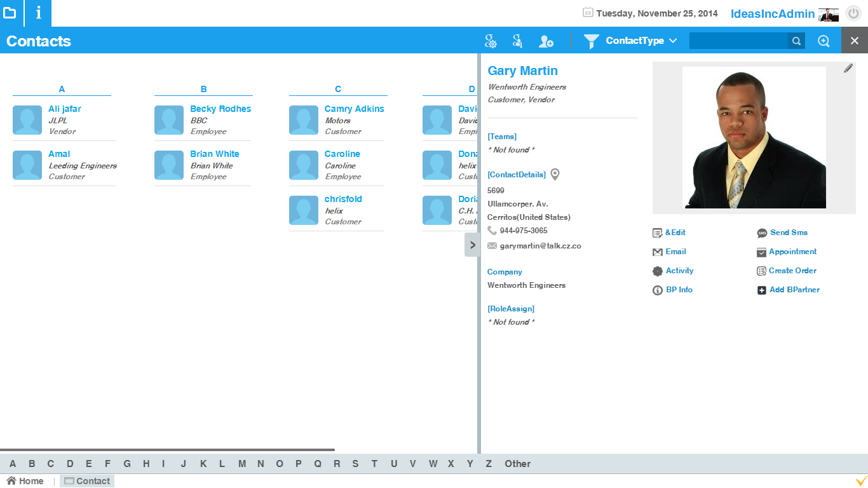Click the Send Sms link

789,233
